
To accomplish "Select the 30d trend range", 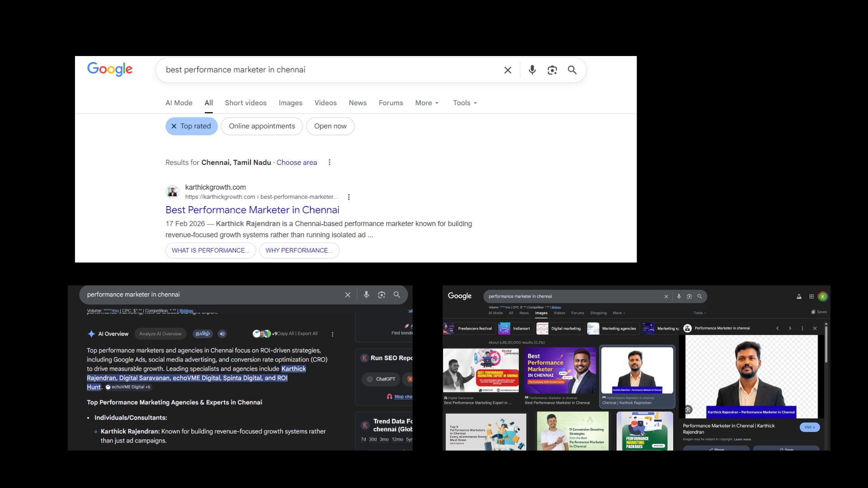I will coord(373,439).
